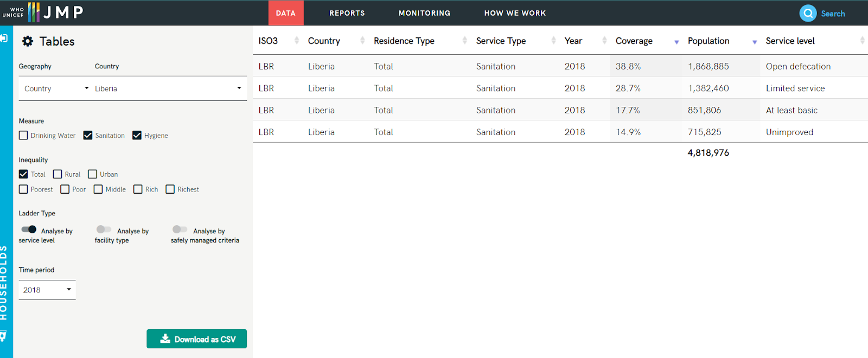
Task: Check the Rural inequality box
Action: click(x=58, y=174)
